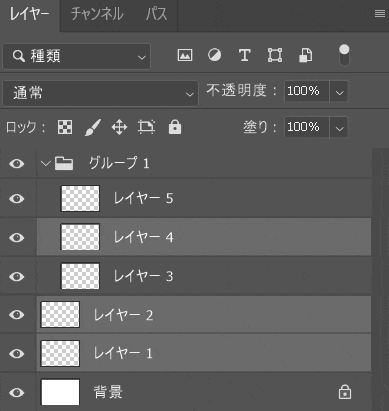
Task: Filter for smart objects icon
Action: pyautogui.click(x=306, y=55)
